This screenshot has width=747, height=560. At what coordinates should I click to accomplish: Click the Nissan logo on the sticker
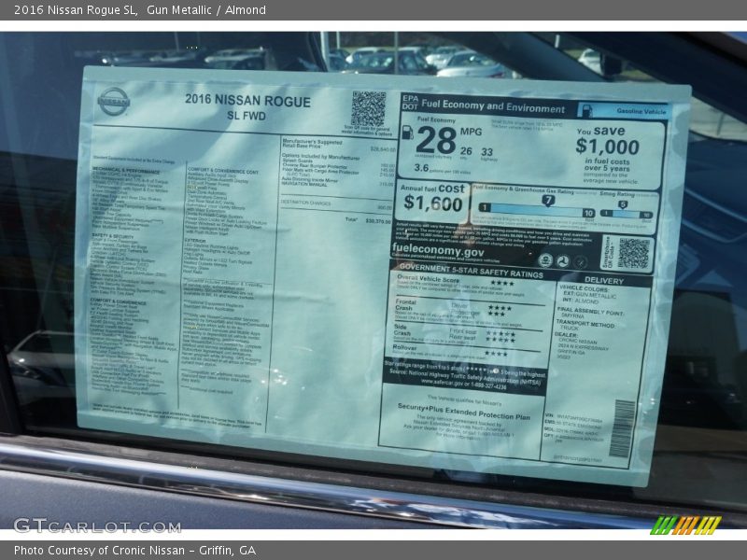click(x=113, y=101)
